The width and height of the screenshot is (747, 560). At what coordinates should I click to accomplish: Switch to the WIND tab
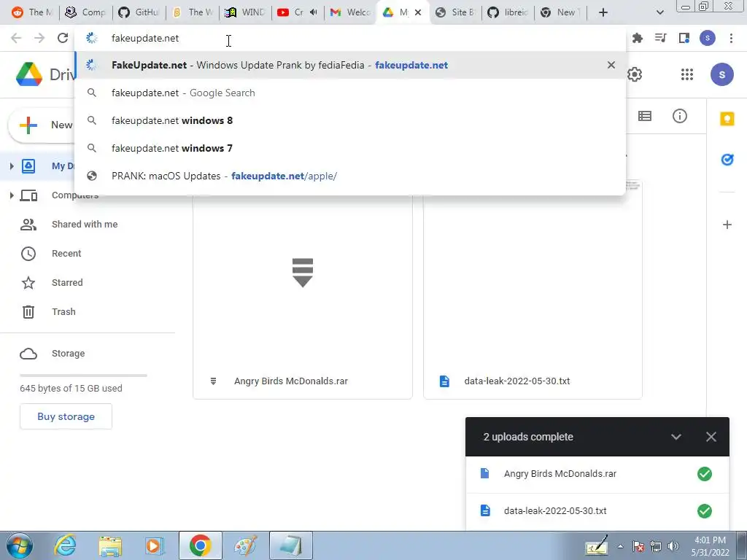point(245,12)
